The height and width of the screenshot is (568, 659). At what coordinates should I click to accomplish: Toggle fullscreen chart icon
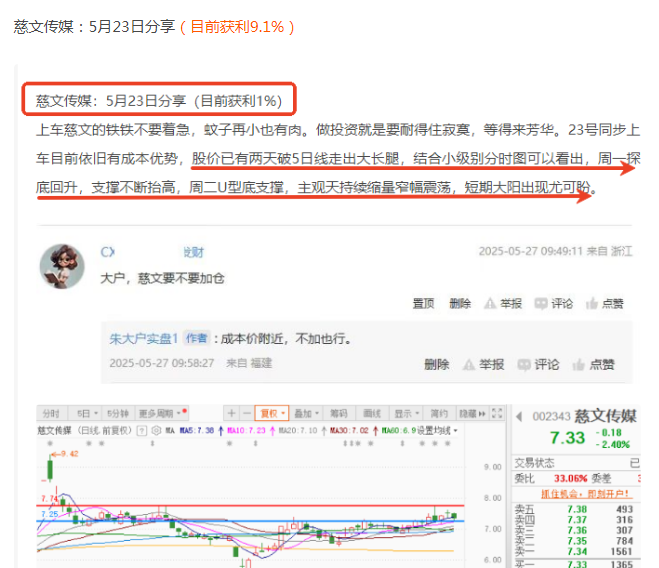pos(497,414)
